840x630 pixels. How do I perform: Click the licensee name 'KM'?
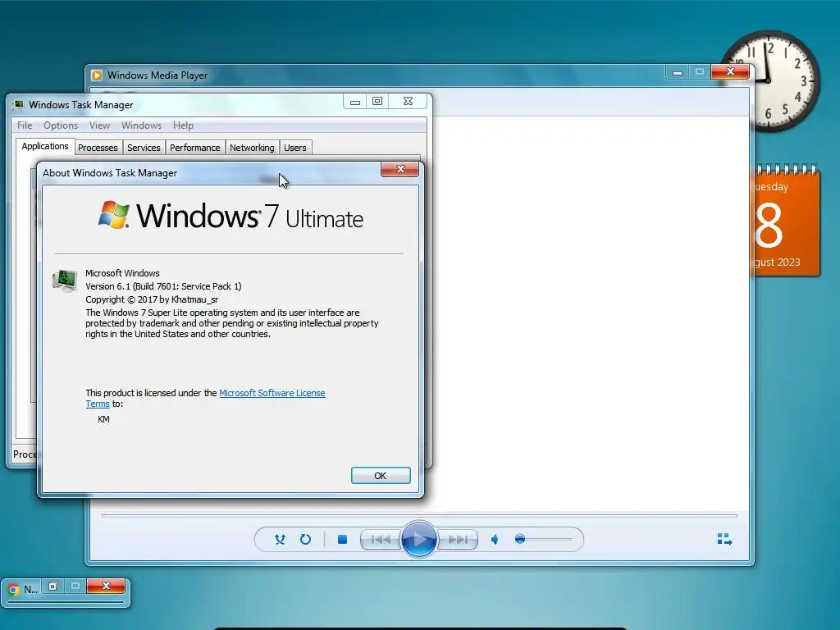pos(103,419)
